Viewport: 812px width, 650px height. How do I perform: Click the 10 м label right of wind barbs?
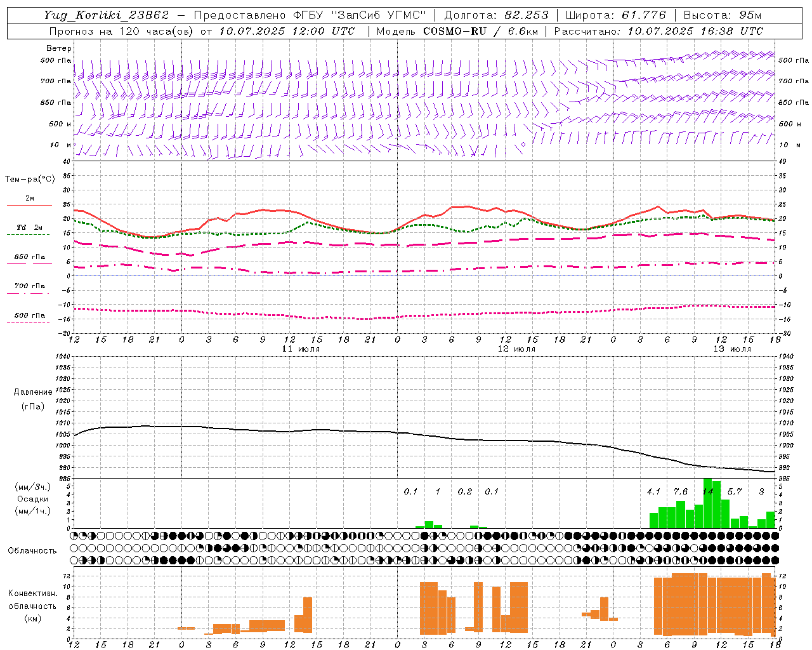790,145
